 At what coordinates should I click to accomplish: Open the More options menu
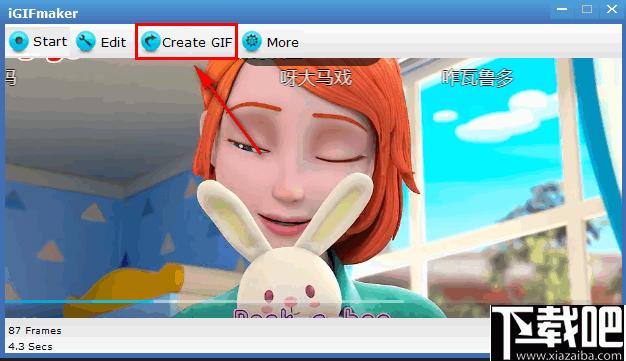[271, 42]
